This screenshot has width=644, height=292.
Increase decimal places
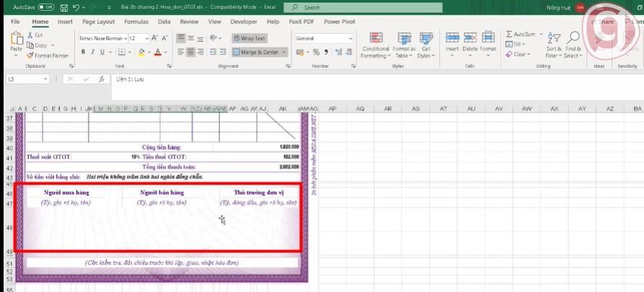338,52
